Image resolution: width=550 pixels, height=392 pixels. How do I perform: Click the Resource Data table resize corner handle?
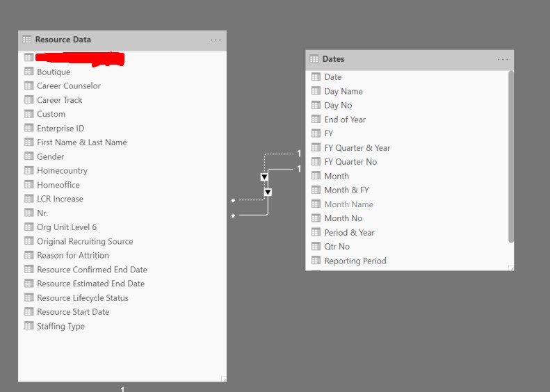pyautogui.click(x=224, y=379)
